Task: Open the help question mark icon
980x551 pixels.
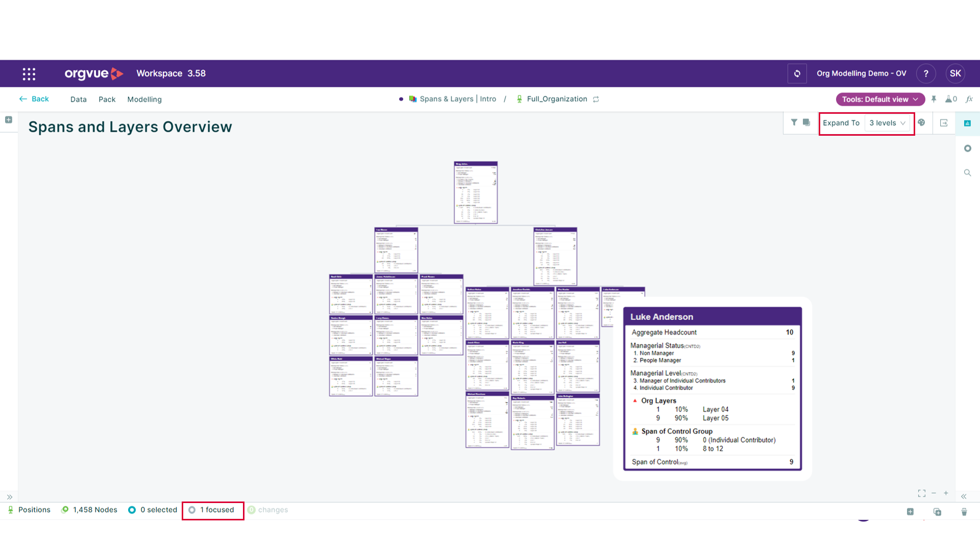Action: pos(926,73)
